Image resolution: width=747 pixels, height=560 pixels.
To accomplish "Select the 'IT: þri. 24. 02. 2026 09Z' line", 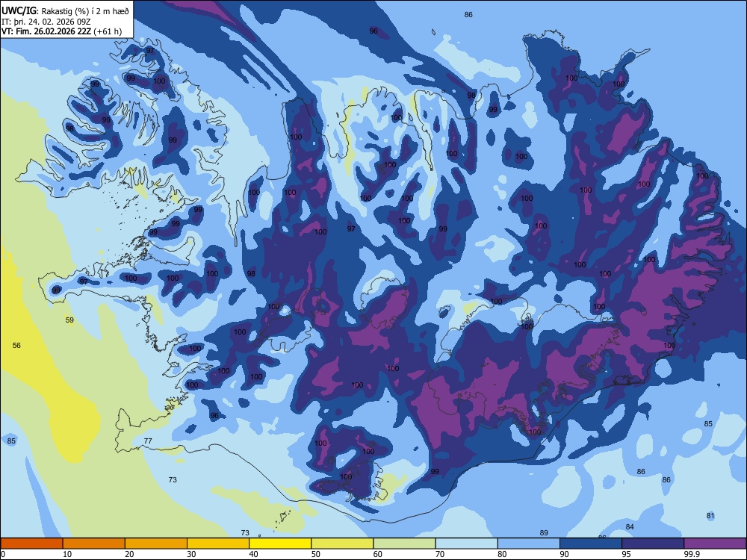I will [46, 22].
